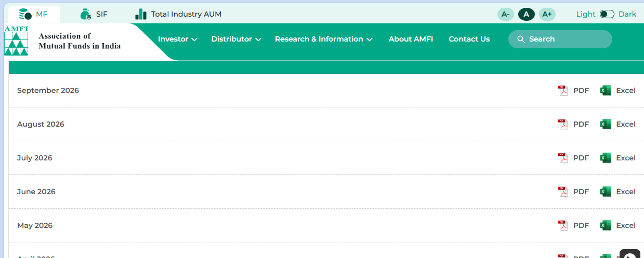Viewport: 644px width, 258px height.
Task: Open the July 2026 PDF icon
Action: pos(563,158)
